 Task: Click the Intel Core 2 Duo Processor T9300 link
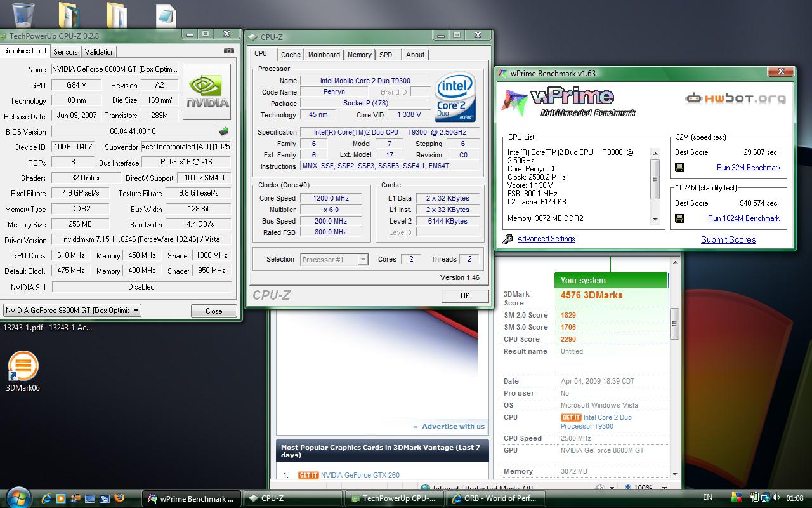tap(596, 422)
